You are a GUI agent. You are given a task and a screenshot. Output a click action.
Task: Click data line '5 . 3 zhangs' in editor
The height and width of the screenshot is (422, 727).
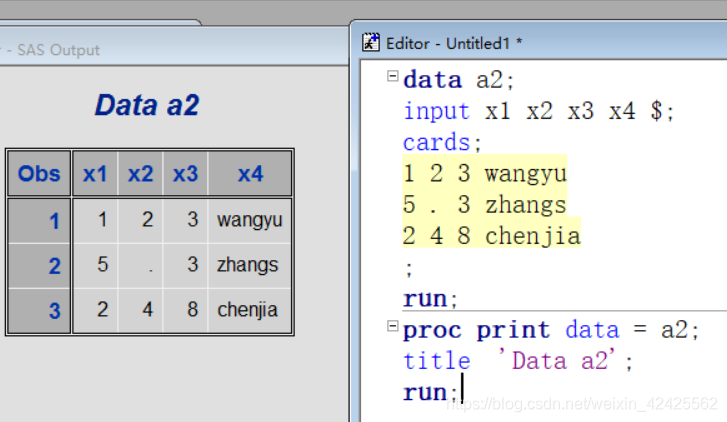[x=485, y=205]
